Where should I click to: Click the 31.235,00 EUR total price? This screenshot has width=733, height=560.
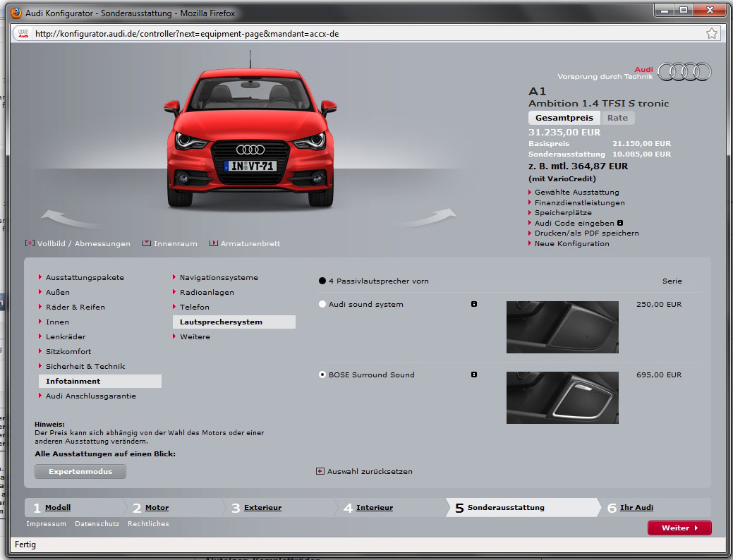pyautogui.click(x=564, y=133)
